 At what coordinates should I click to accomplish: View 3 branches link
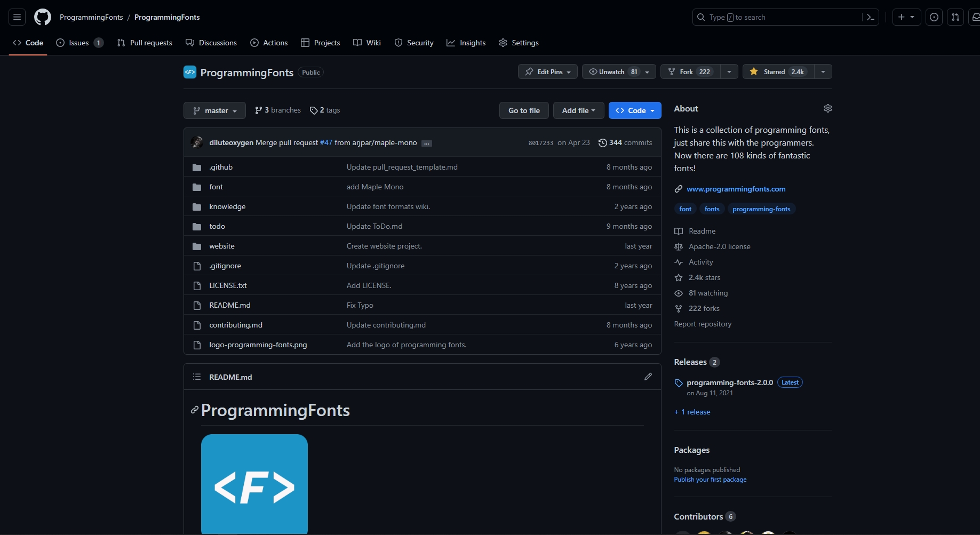pyautogui.click(x=278, y=110)
